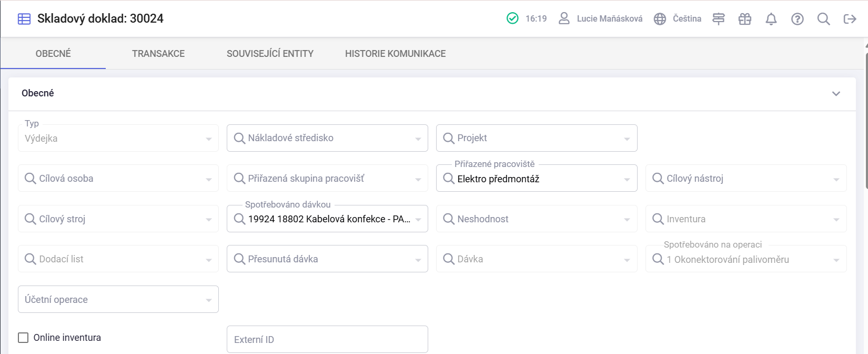The image size is (868, 354).
Task: Expand Přiřazená skupina pracovišť dropdown arrow
Action: point(418,180)
